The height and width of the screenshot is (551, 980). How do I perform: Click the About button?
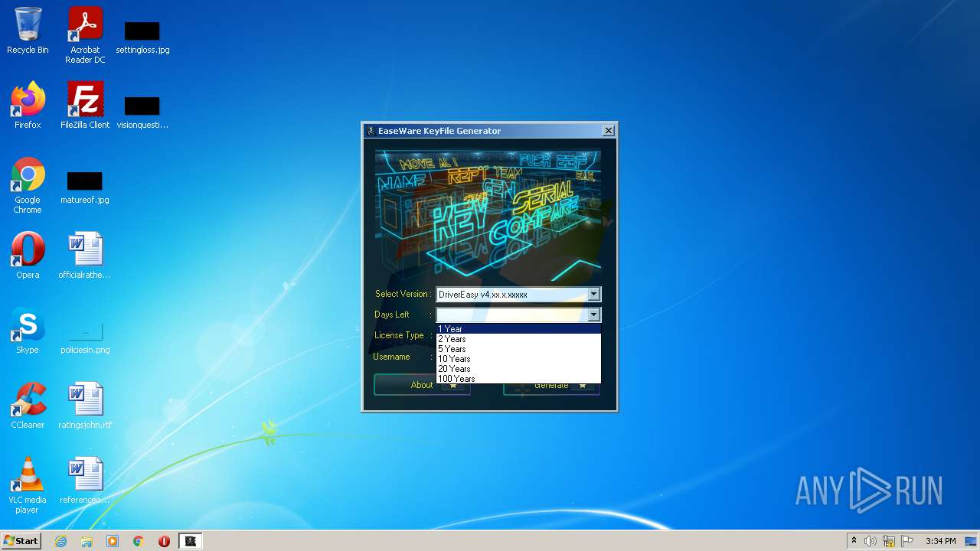coord(422,385)
